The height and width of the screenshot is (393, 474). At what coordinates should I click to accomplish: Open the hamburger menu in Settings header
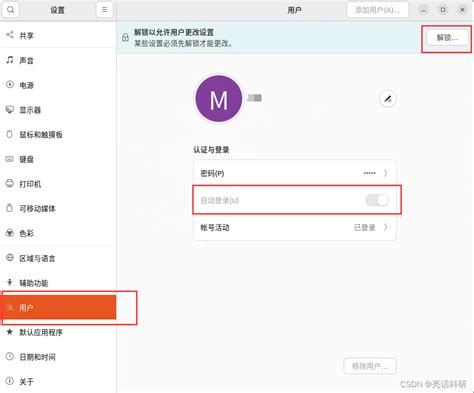coord(104,10)
